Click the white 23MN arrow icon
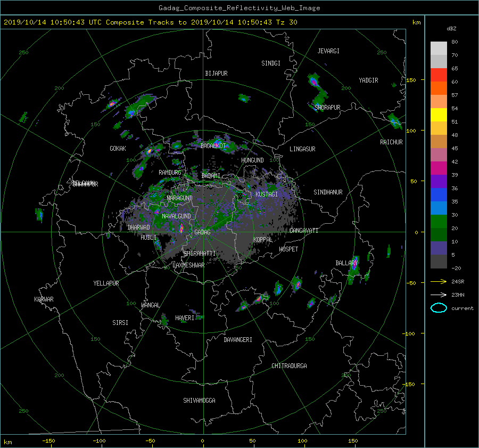Screen dimensions: 479x448 [x=439, y=295]
